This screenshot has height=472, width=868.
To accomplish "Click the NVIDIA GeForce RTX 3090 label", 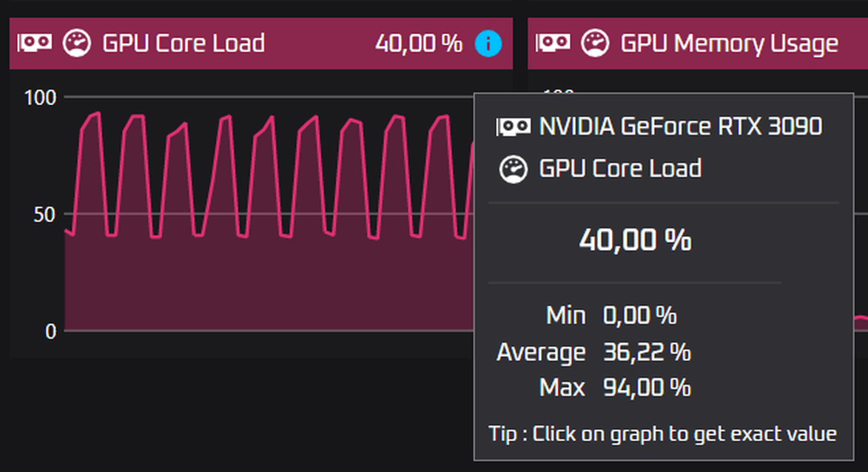I will click(x=680, y=127).
